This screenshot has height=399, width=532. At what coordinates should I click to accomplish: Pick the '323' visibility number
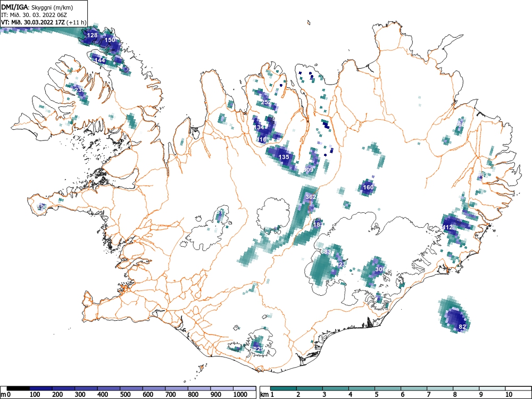click(x=340, y=264)
